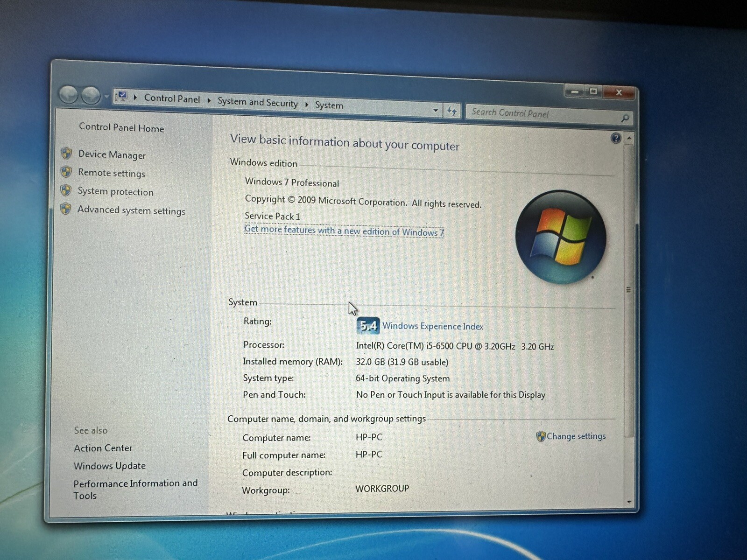Open Get more features with new edition link
The height and width of the screenshot is (560, 747).
coord(344,231)
